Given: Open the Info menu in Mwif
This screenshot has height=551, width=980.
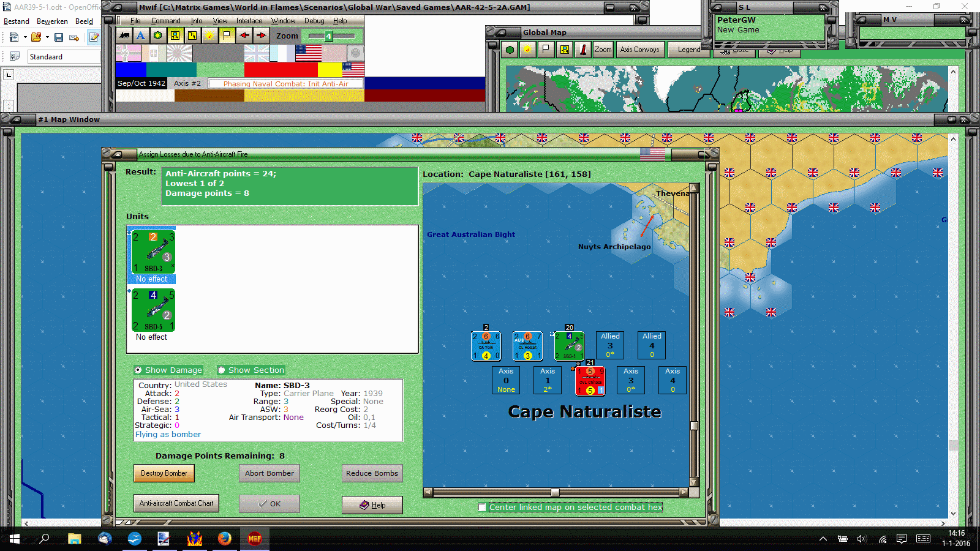Looking at the screenshot, I should click(197, 21).
